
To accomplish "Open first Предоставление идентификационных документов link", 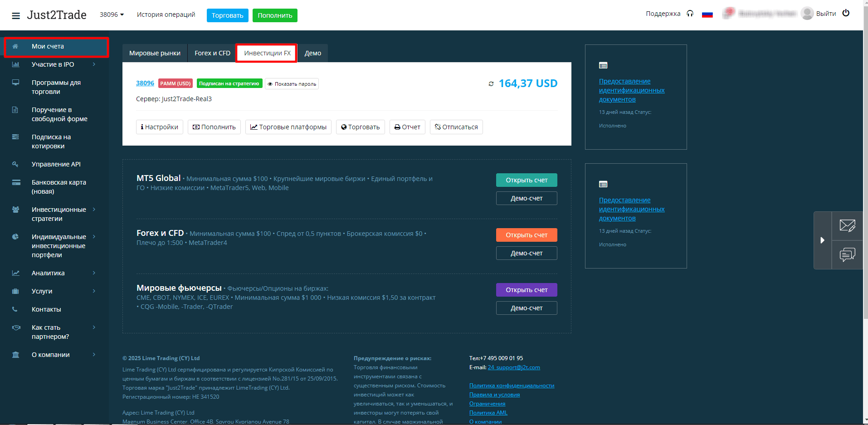I will [x=632, y=90].
